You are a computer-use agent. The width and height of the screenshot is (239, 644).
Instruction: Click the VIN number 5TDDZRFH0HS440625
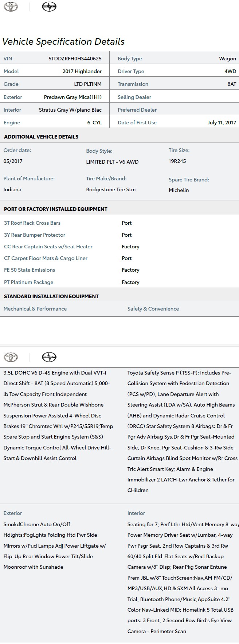tap(75, 59)
